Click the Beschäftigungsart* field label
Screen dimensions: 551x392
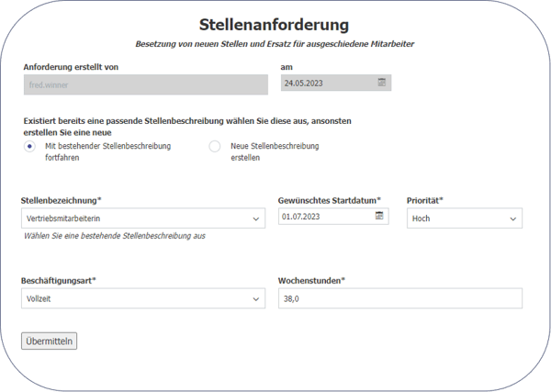59,280
